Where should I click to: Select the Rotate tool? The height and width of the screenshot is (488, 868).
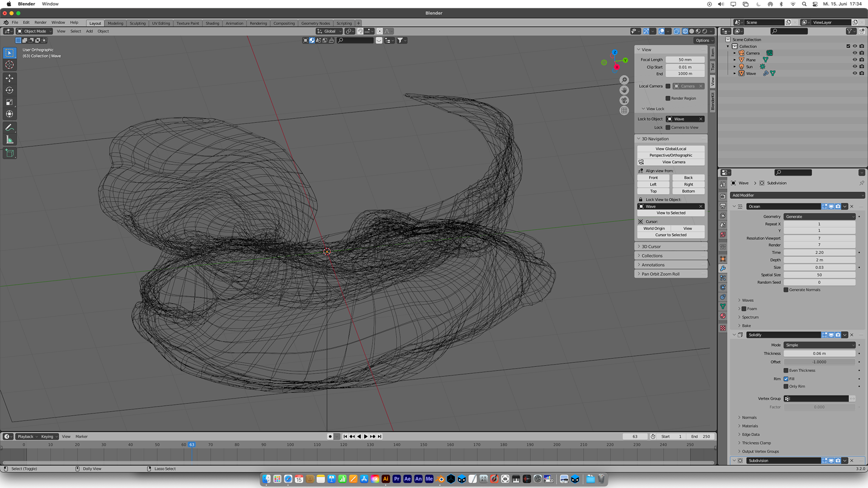9,90
